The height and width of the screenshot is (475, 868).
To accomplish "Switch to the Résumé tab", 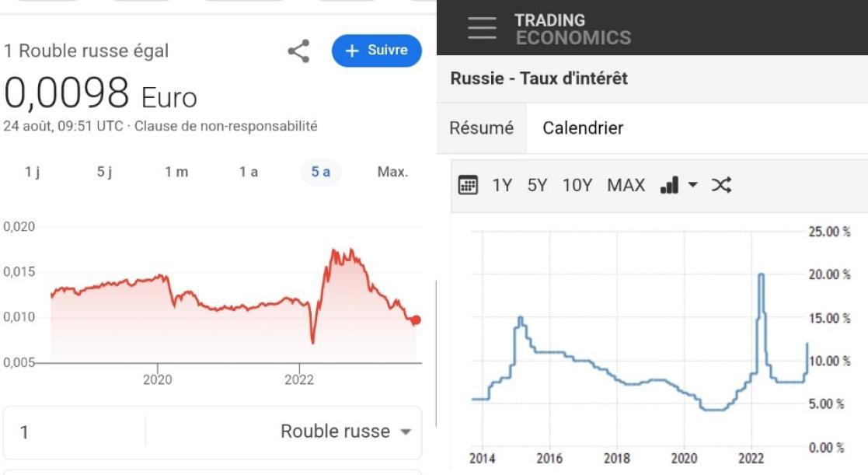I will 481,127.
